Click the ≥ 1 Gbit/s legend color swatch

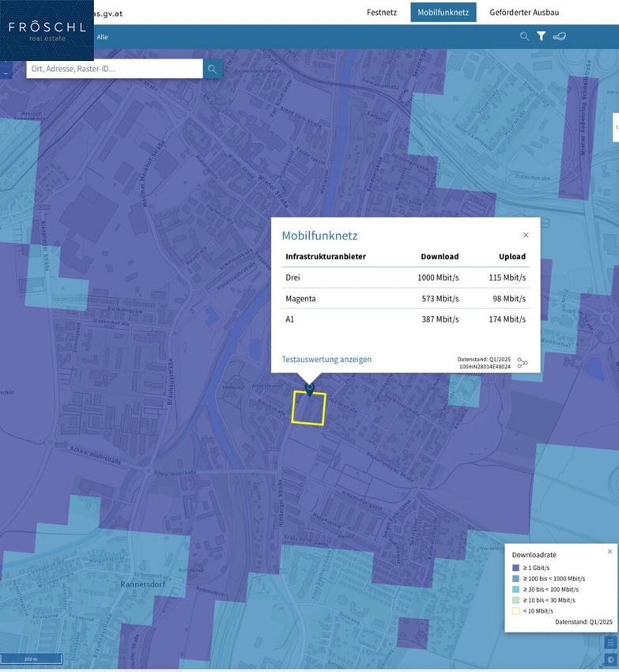pyautogui.click(x=516, y=568)
